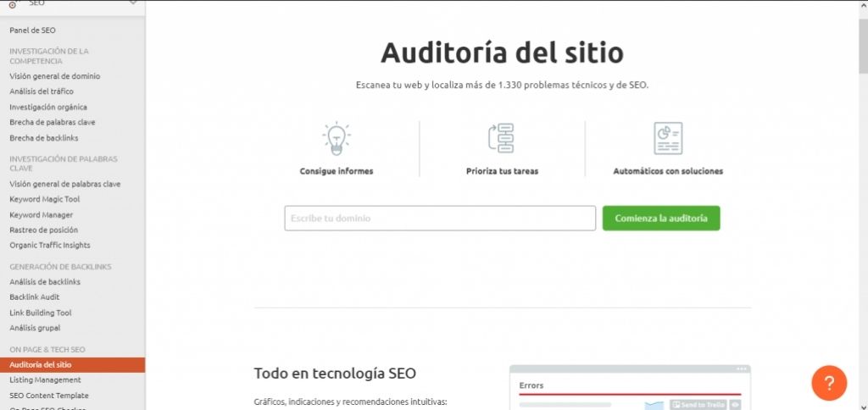Select 'Investigación orgánica' in sidebar

pyautogui.click(x=48, y=107)
